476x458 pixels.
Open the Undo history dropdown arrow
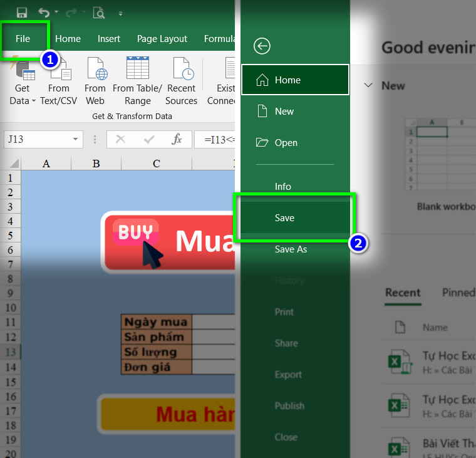(56, 12)
